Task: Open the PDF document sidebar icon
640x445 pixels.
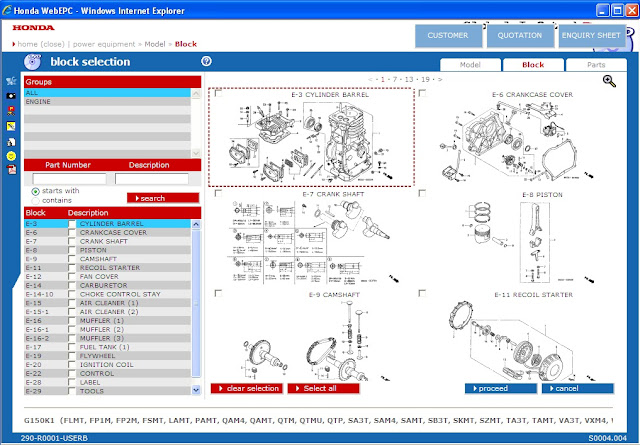Action: tap(11, 169)
